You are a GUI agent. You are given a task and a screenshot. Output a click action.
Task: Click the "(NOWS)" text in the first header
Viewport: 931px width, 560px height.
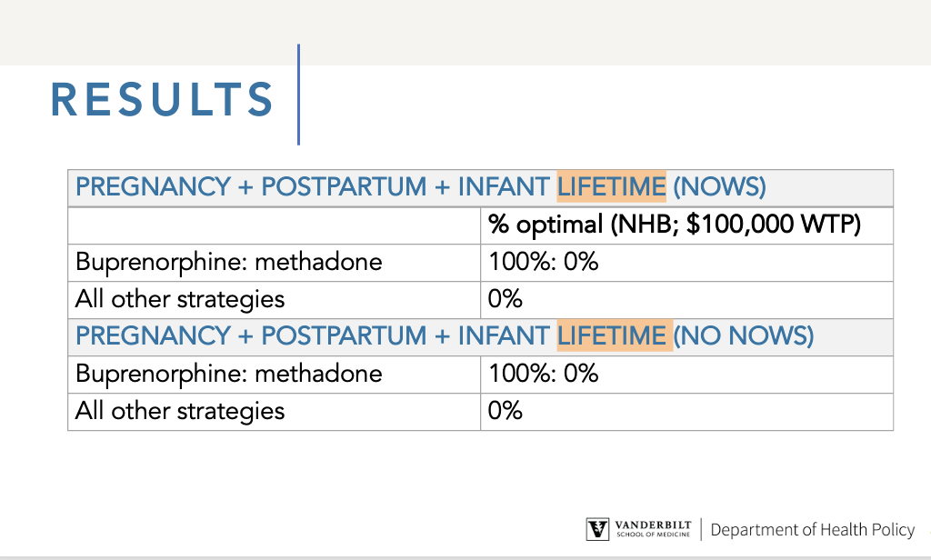point(719,187)
